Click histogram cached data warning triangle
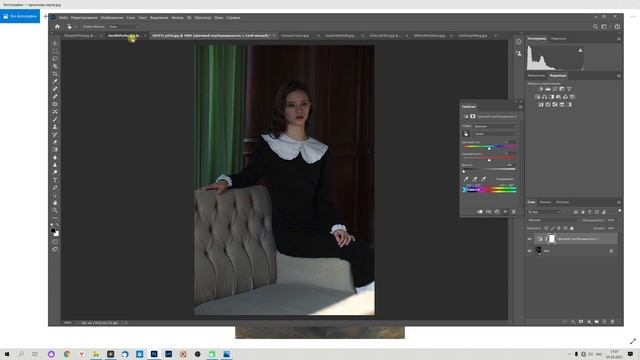Image resolution: width=640 pixels, height=360 pixels. coord(580,51)
